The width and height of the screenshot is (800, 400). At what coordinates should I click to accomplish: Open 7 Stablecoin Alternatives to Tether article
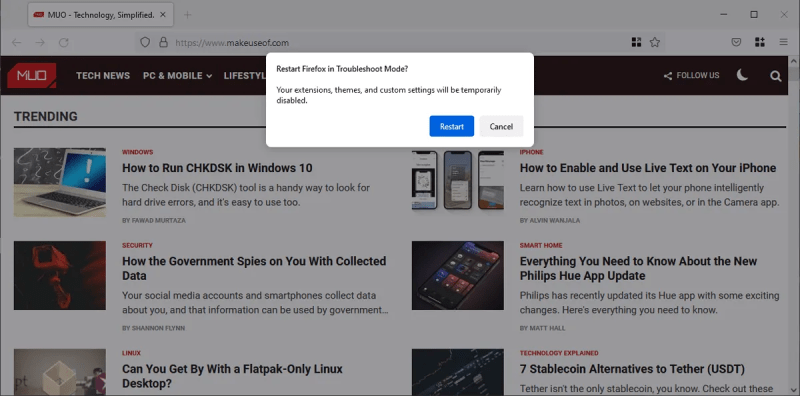[632, 369]
